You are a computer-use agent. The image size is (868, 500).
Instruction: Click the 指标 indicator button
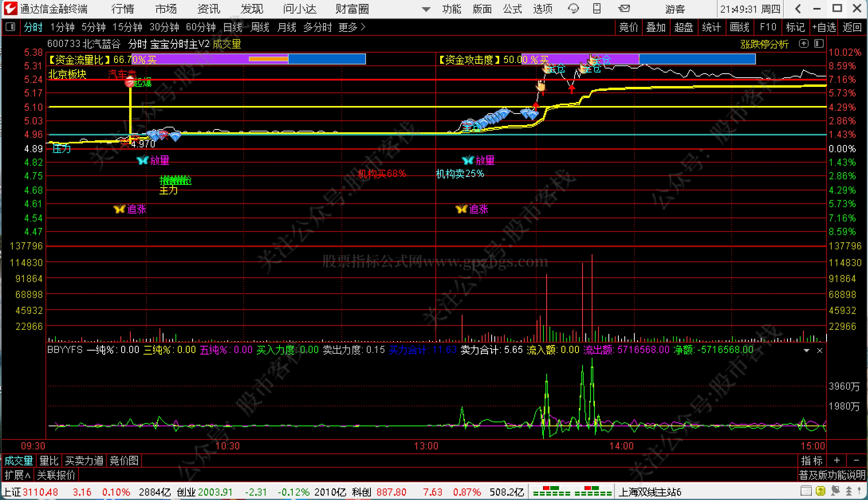click(x=812, y=461)
